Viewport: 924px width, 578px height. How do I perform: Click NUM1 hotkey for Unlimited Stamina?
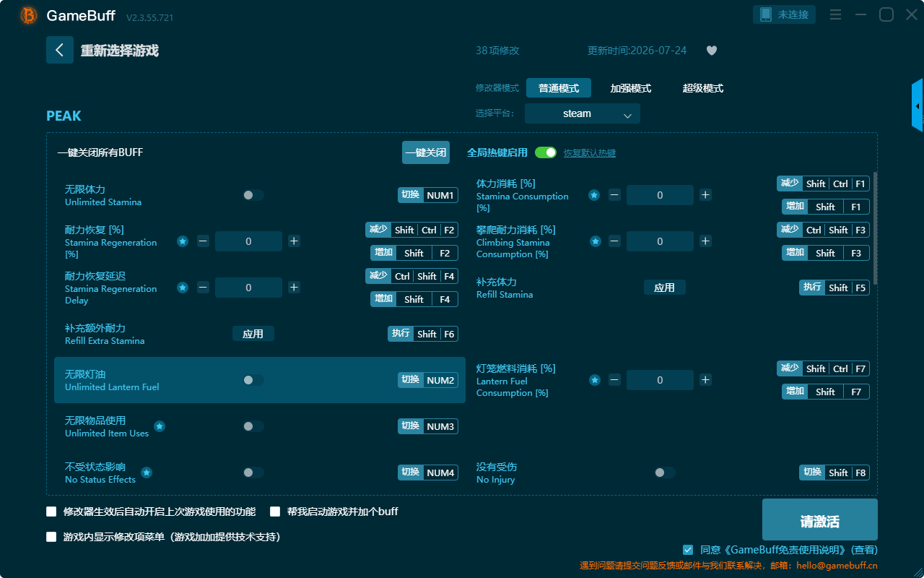tap(428, 195)
